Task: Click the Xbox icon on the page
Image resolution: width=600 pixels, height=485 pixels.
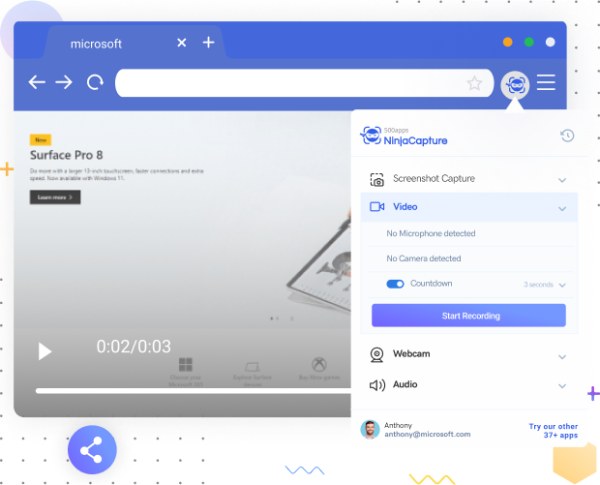Action: coord(319,364)
